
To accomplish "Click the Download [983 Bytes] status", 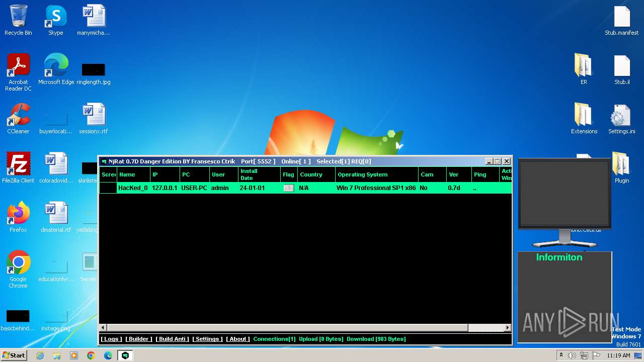I will pyautogui.click(x=376, y=339).
